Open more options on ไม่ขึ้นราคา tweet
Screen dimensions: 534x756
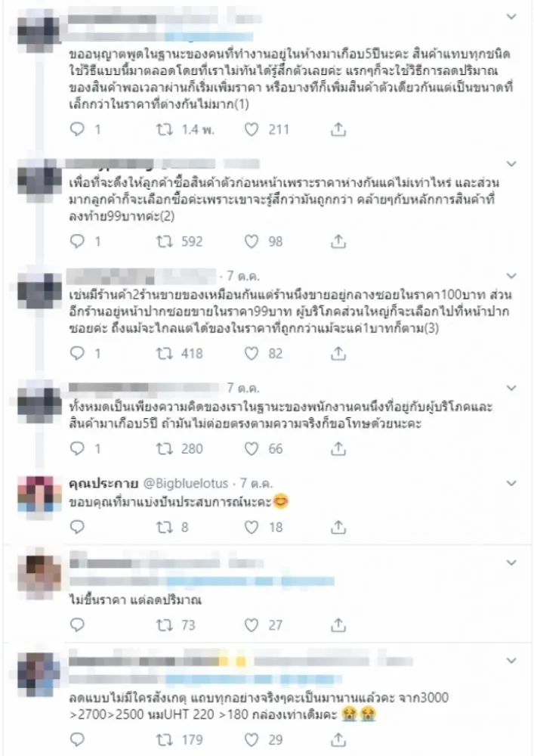click(511, 562)
